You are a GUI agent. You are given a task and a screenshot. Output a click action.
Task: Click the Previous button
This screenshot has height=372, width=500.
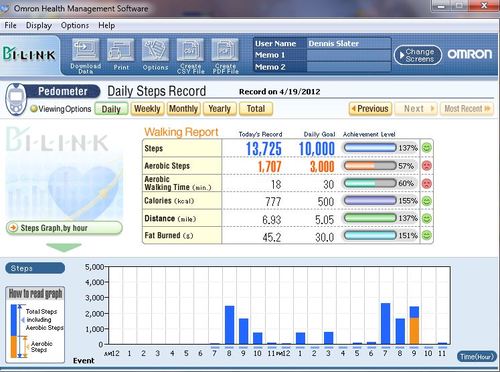[x=370, y=109]
